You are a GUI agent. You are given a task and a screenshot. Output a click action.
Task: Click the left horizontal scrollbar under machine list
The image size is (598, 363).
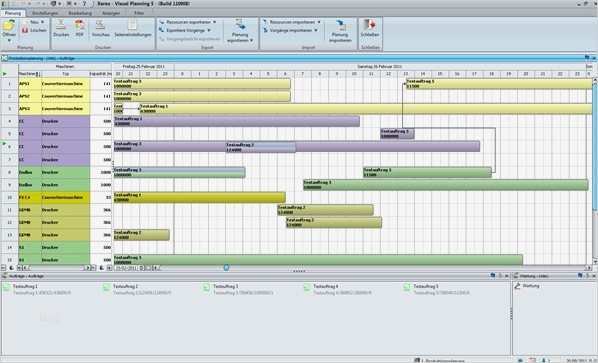pos(56,268)
